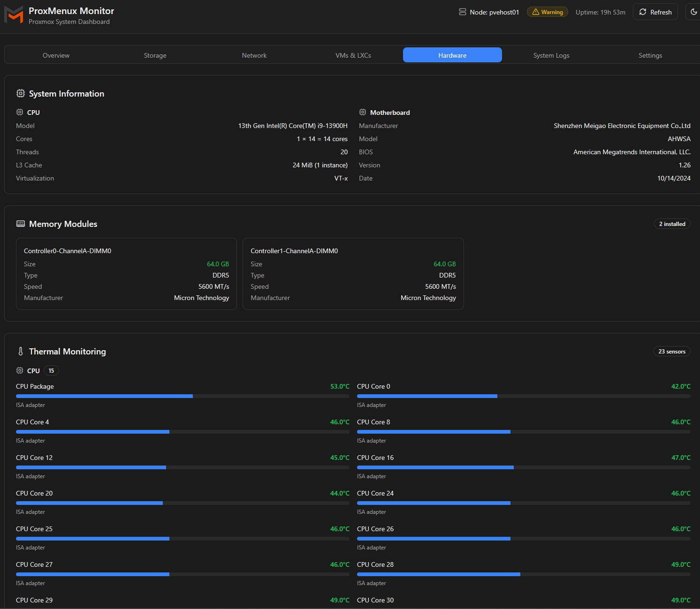Click the System Information chip icon
The height and width of the screenshot is (609, 700).
coord(21,94)
